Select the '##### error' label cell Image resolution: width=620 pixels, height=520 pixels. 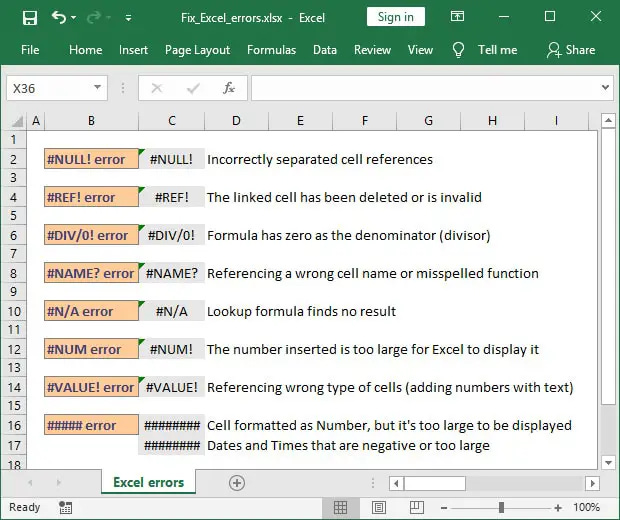coord(91,425)
